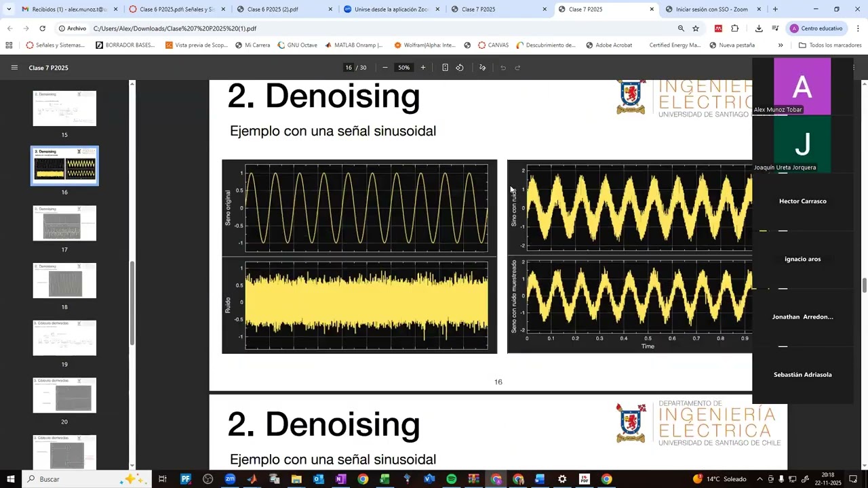Open OneNote from the taskbar
This screenshot has height=488, width=868.
click(340, 479)
